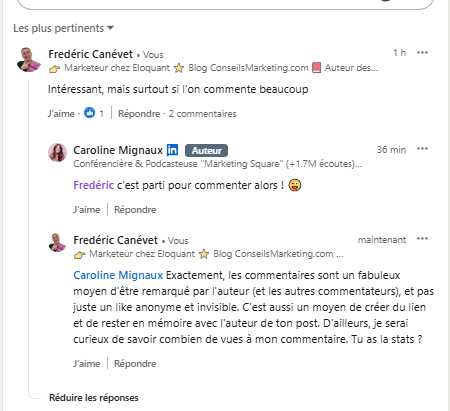Like the comment Intéressant, mais surtout si l'on commente

(61, 114)
